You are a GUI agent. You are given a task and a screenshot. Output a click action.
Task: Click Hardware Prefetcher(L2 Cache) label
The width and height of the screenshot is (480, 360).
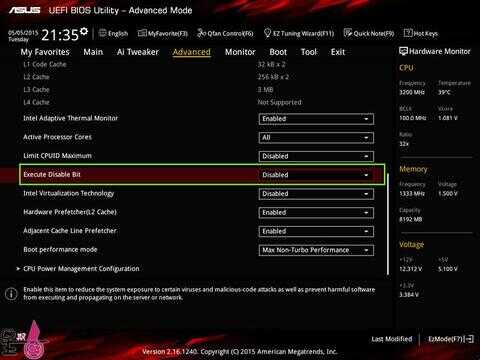70,212
